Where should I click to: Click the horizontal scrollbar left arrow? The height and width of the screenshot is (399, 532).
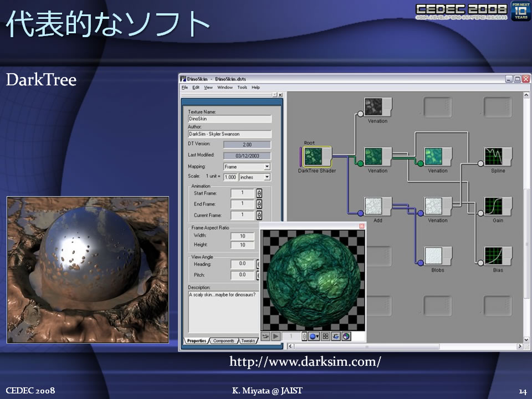[x=290, y=346]
